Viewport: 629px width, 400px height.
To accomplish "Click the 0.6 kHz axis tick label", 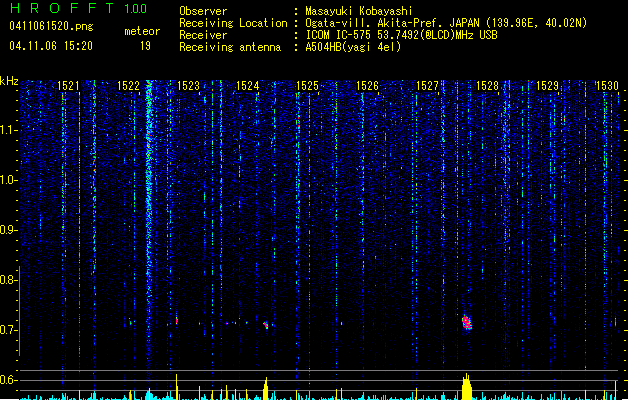I will pyautogui.click(x=8, y=380).
